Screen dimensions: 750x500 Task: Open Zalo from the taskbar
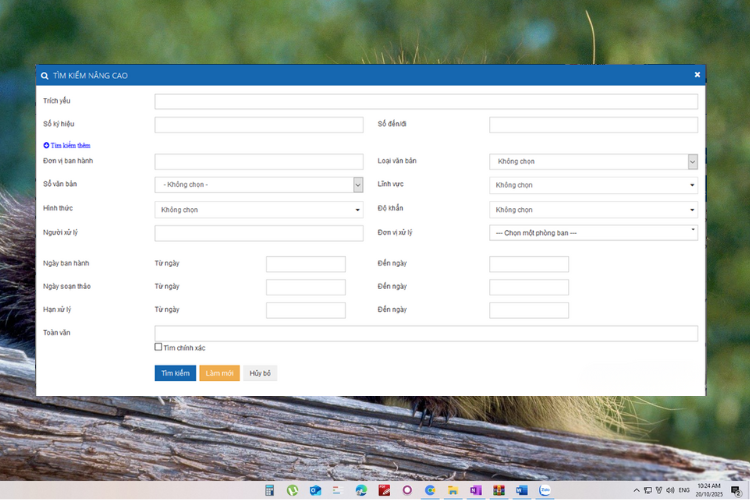[x=545, y=490]
